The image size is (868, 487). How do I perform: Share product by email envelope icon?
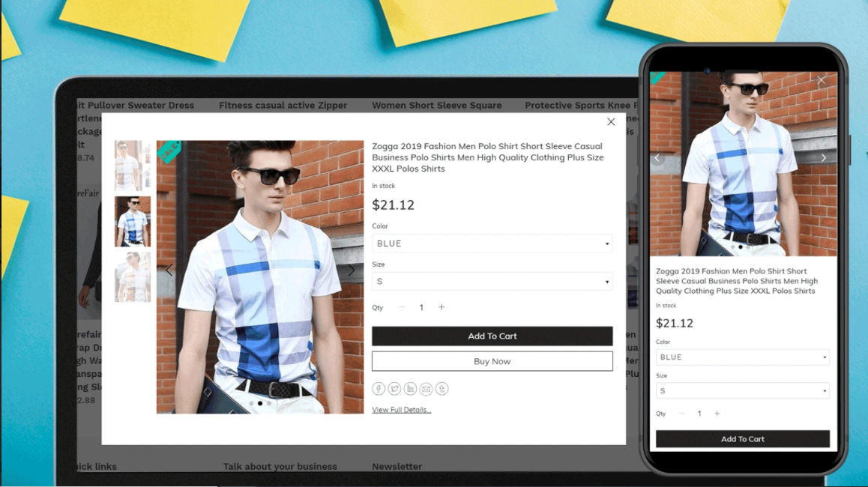426,389
